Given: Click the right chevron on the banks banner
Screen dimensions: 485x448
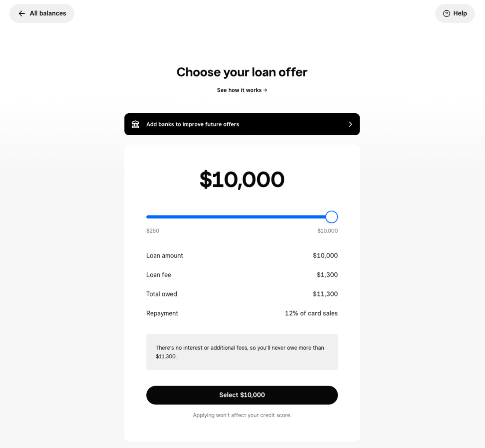Looking at the screenshot, I should (350, 124).
